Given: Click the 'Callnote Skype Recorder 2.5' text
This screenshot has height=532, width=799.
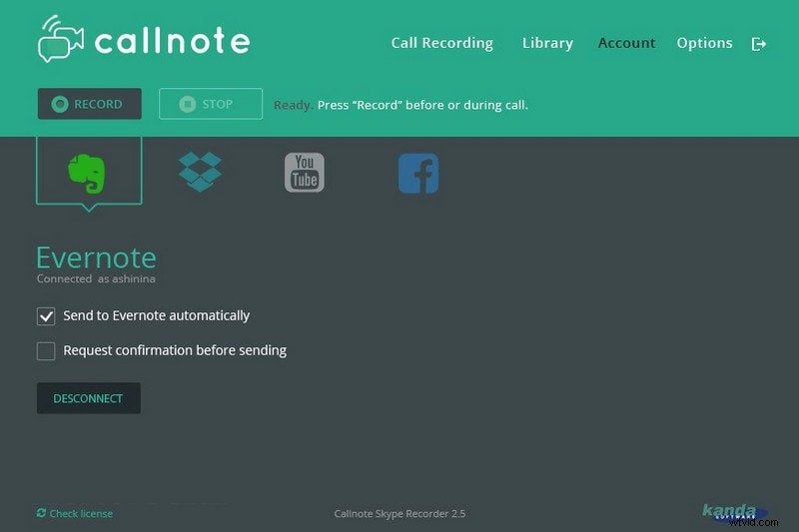Looking at the screenshot, I should [399, 514].
